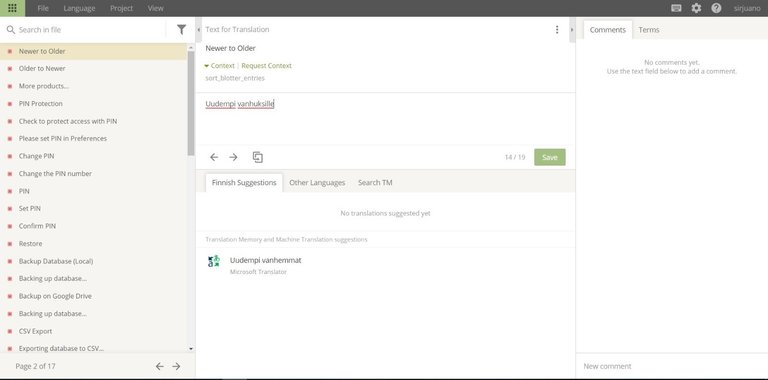Viewport: 768px width, 380px height.
Task: Click the keyboard shortcuts icon
Action: point(676,8)
